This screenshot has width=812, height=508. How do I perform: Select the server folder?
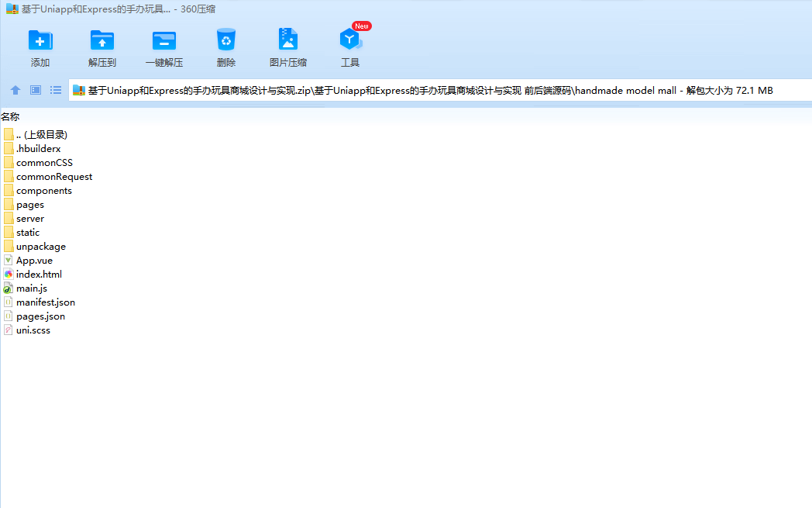(24, 219)
